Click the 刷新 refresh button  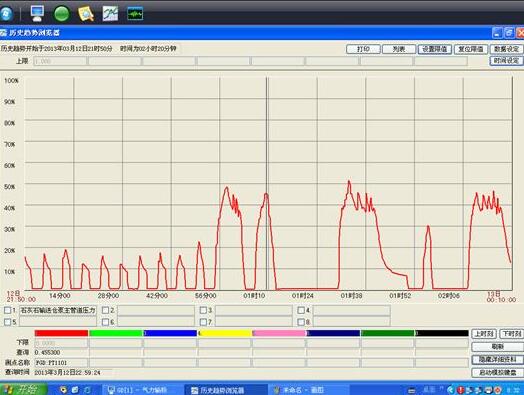tap(498, 347)
